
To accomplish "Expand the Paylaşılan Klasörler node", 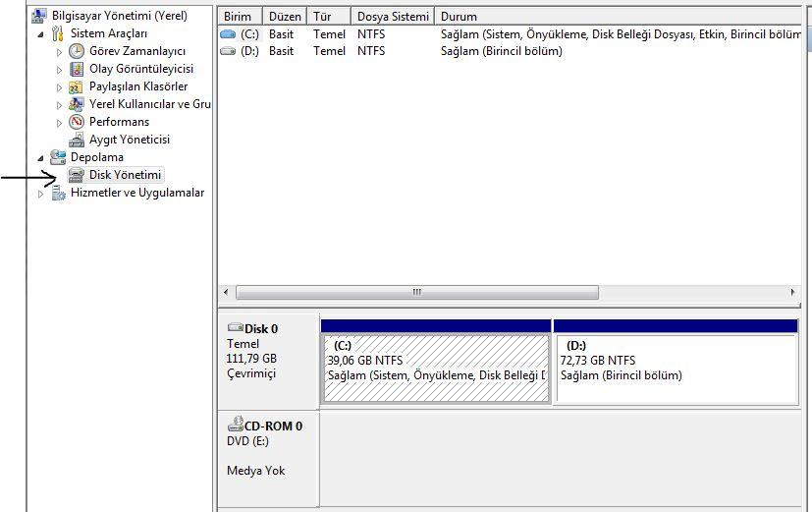I will (59, 87).
